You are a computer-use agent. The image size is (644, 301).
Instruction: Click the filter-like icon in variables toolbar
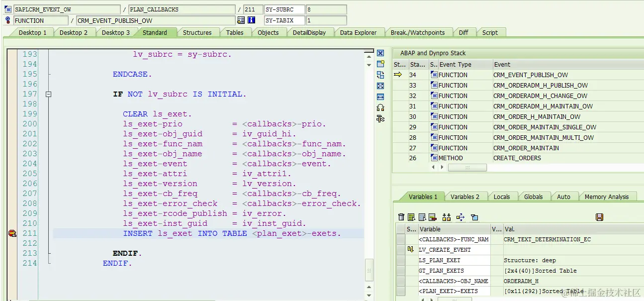coord(474,217)
